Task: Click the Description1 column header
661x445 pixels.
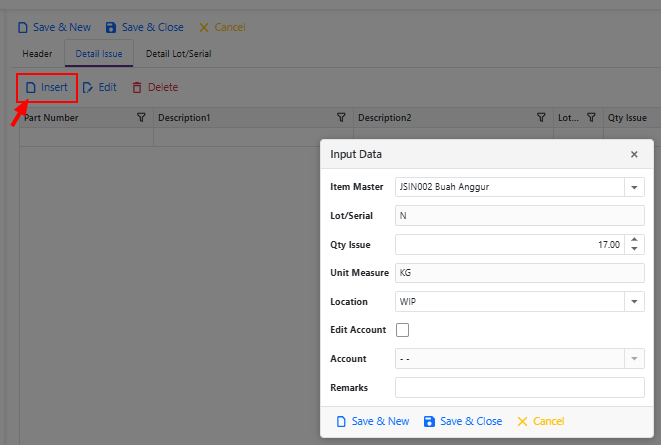Action: pyautogui.click(x=253, y=118)
